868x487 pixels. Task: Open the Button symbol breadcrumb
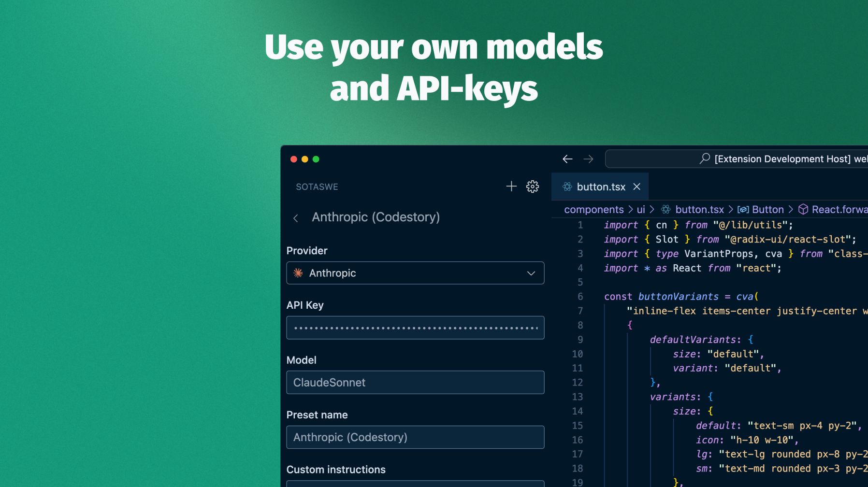click(761, 209)
